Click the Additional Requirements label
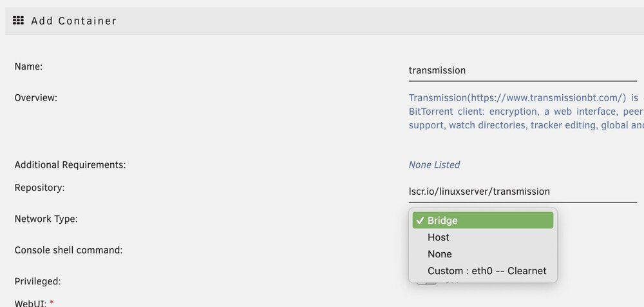 point(70,165)
